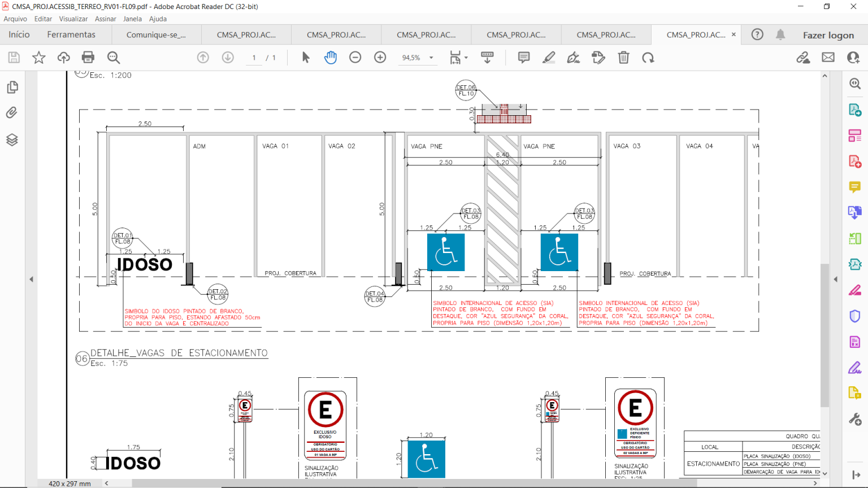Activate the Hand pan tool
This screenshot has width=868, height=488.
[x=331, y=58]
